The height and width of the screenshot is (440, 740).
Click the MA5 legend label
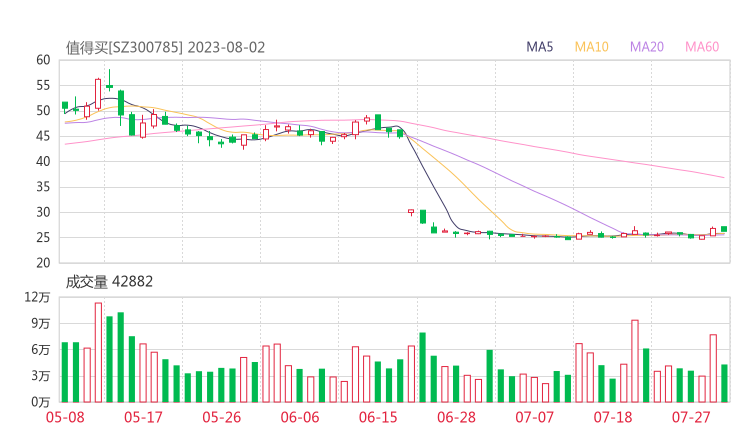pyautogui.click(x=539, y=47)
